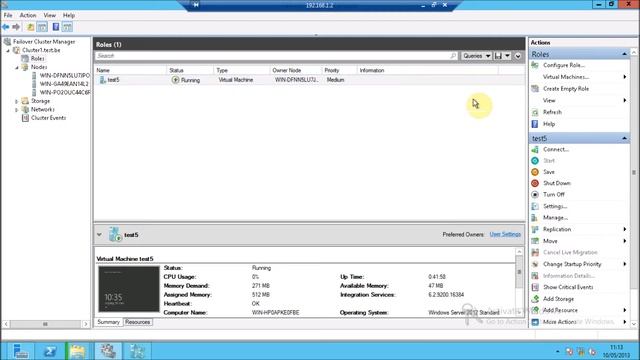Open the File menu
This screenshot has height=360, width=640.
[8, 15]
